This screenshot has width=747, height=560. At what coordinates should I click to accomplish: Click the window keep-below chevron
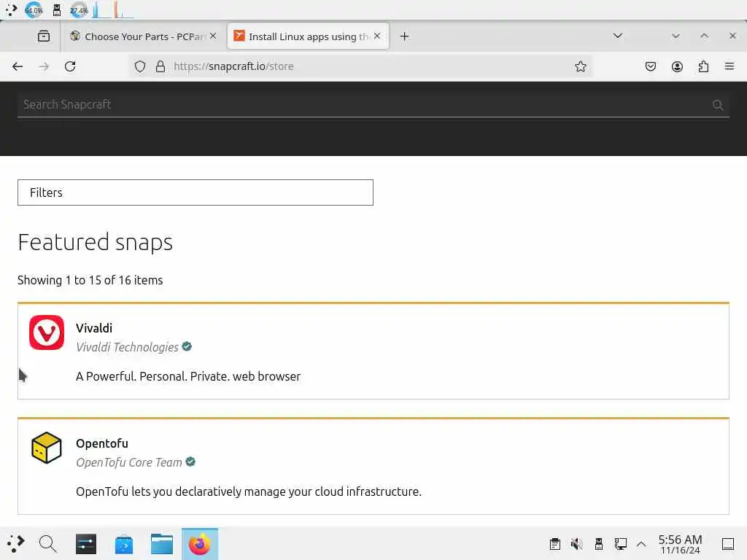pyautogui.click(x=676, y=36)
